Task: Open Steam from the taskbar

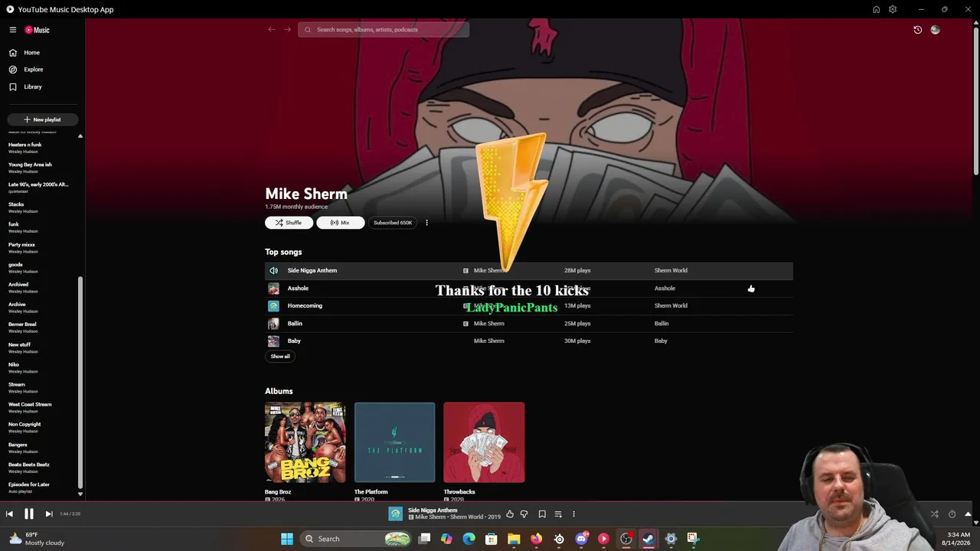Action: pyautogui.click(x=648, y=539)
